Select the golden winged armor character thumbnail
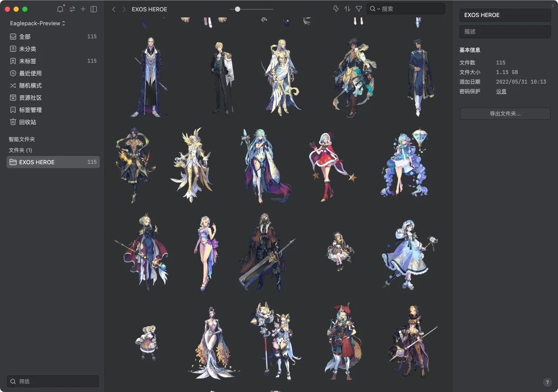558x392 pixels. pos(192,165)
